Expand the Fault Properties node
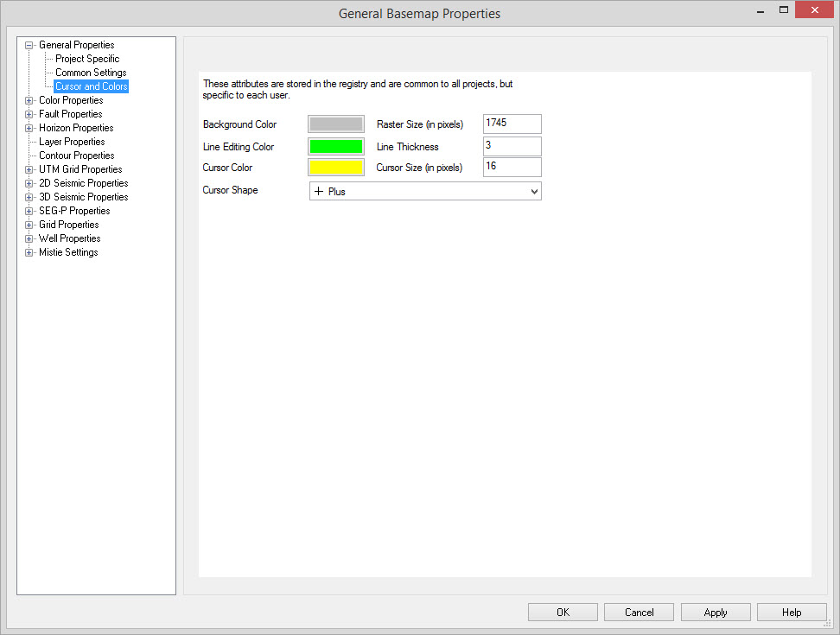 coord(29,114)
